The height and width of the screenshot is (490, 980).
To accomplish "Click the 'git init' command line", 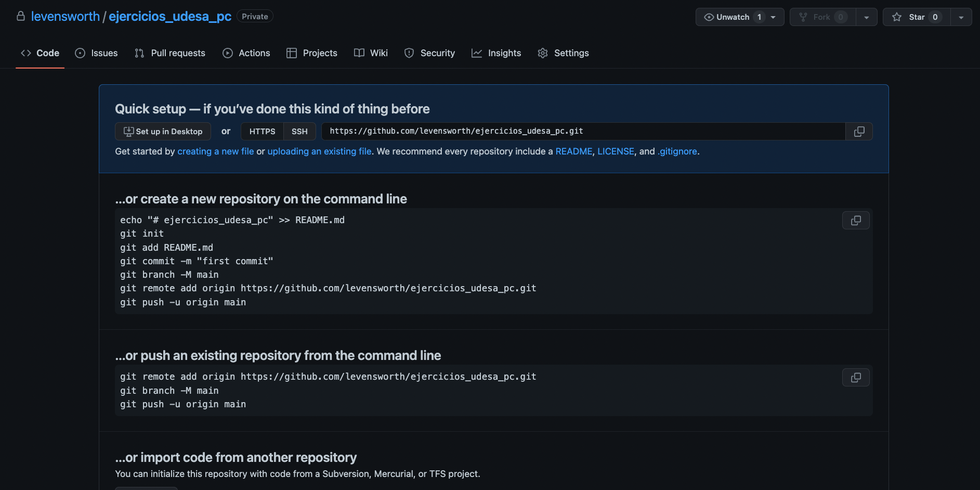I will pos(142,234).
